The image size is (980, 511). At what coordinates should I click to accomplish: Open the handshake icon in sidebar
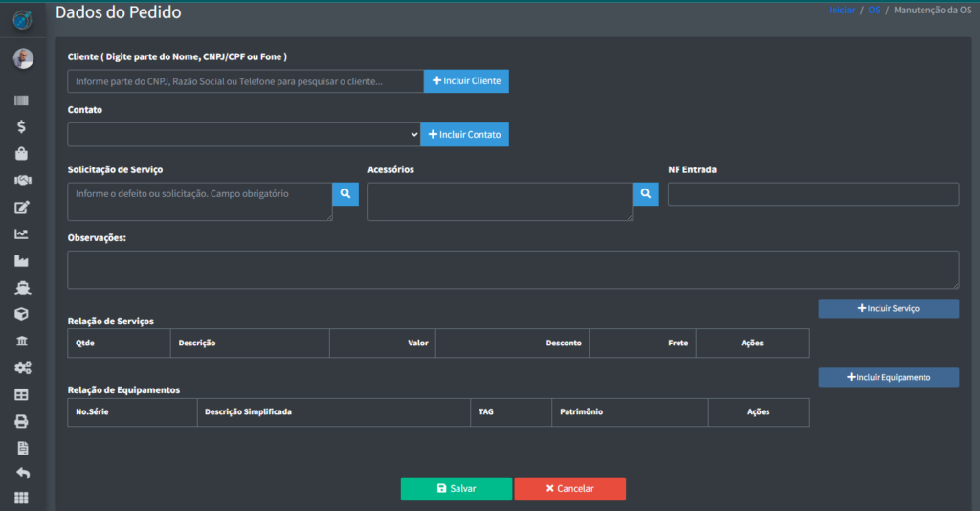click(21, 180)
